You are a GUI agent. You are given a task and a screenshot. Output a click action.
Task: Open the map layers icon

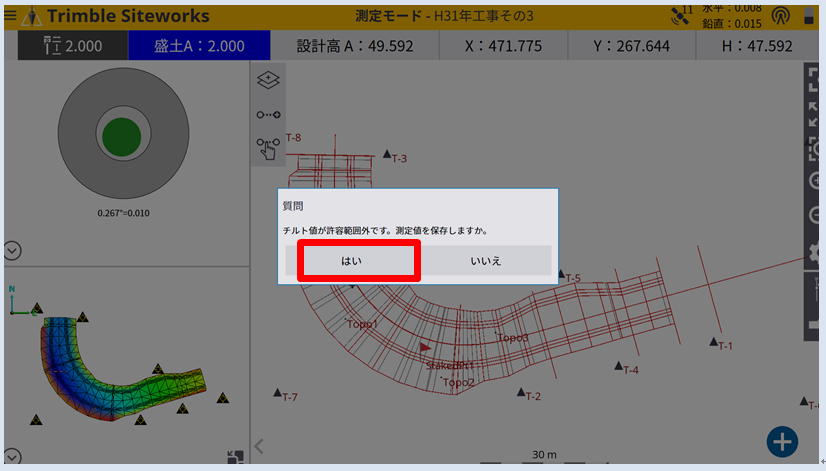pos(268,80)
